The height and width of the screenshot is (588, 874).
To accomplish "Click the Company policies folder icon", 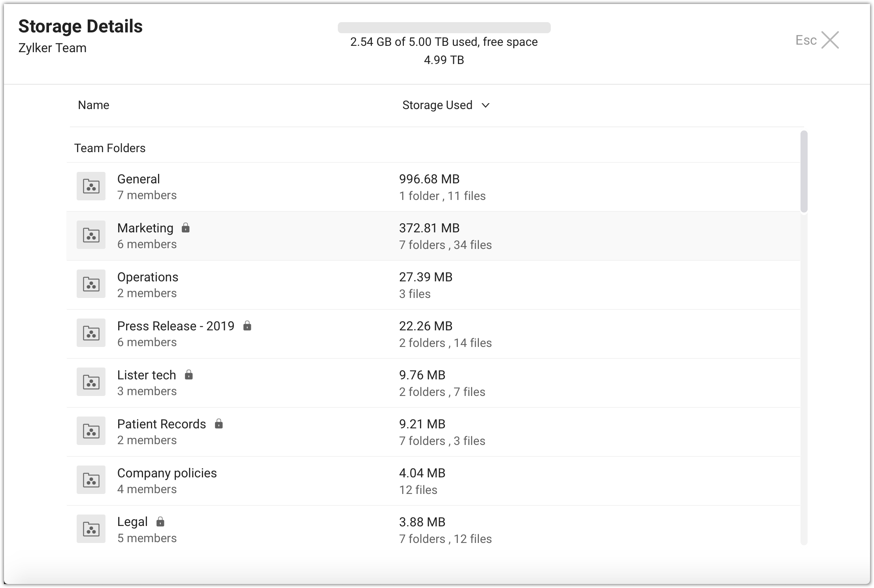I will (x=91, y=480).
